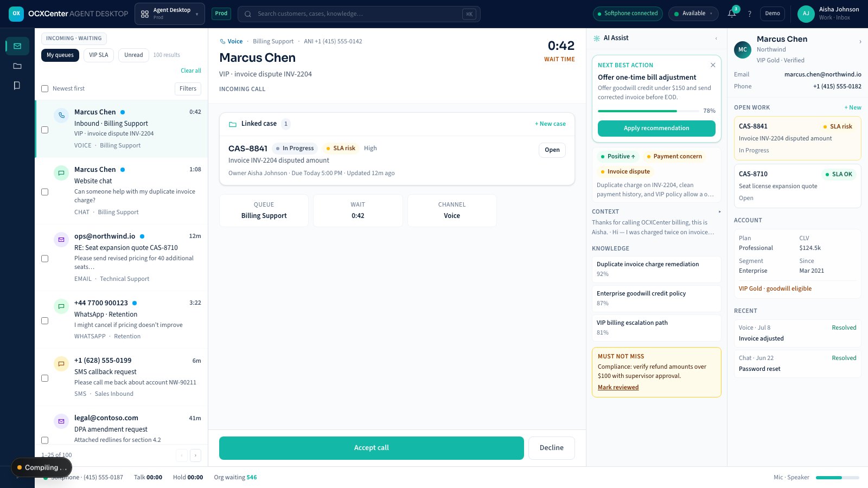868x488 pixels.
Task: Click the Demo button
Action: tap(773, 14)
